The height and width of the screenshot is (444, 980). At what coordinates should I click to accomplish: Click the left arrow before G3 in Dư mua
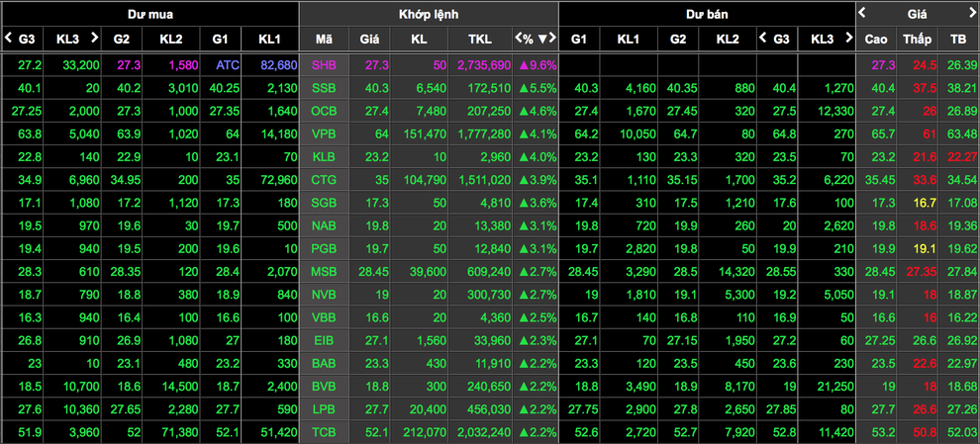coord(8,38)
